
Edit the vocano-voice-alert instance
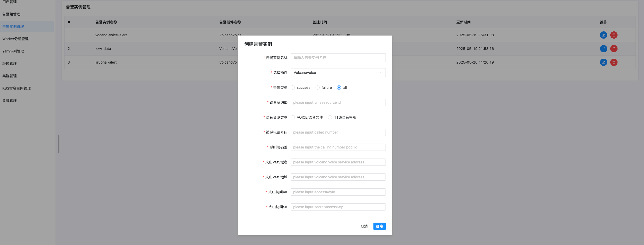pyautogui.click(x=603, y=35)
